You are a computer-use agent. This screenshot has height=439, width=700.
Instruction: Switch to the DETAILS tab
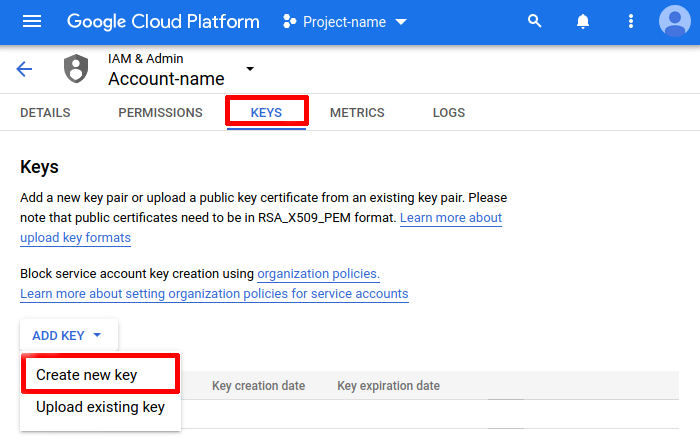pos(45,113)
